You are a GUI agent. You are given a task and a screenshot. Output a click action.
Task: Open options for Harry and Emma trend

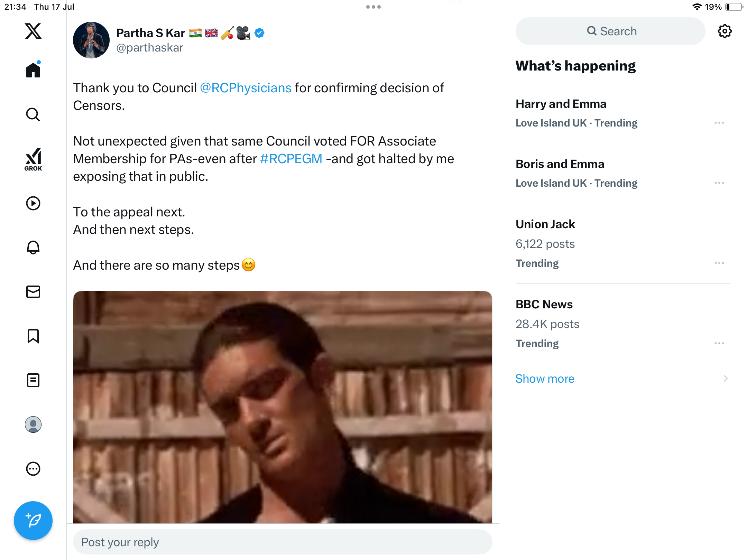pyautogui.click(x=719, y=123)
